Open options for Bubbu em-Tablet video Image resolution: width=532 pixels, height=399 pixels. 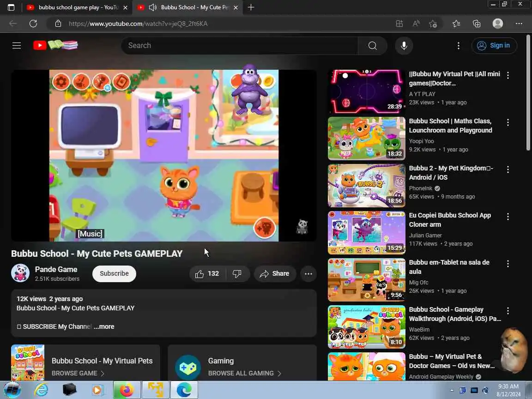point(508,264)
